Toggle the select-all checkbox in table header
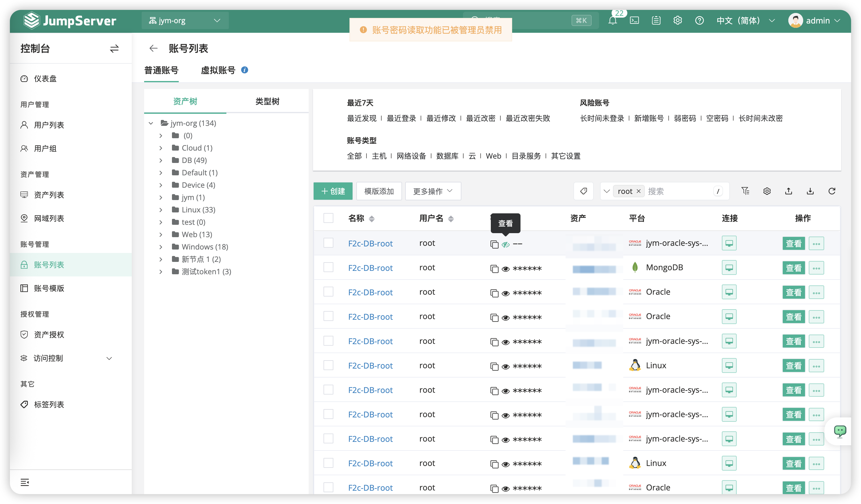861x504 pixels. click(x=328, y=218)
